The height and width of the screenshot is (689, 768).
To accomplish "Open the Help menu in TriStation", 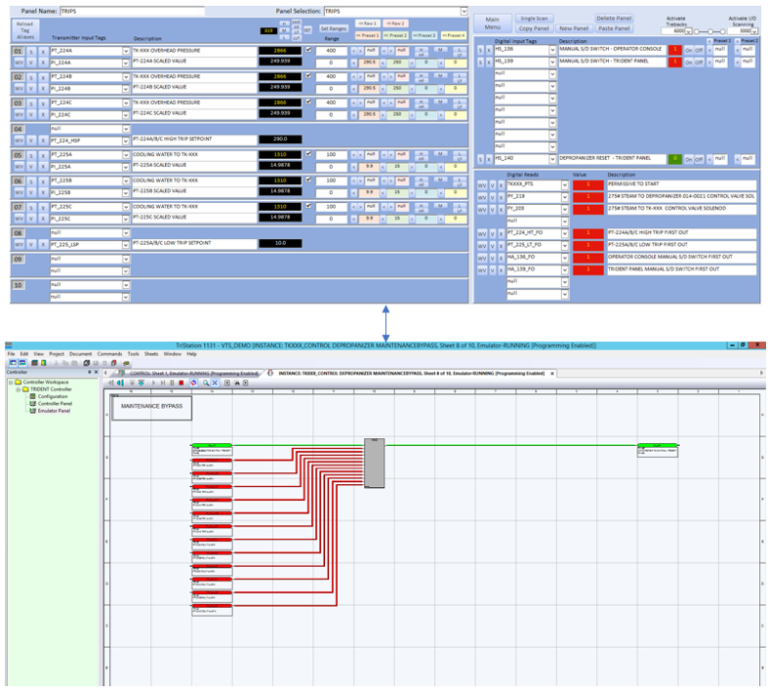I will tap(192, 354).
